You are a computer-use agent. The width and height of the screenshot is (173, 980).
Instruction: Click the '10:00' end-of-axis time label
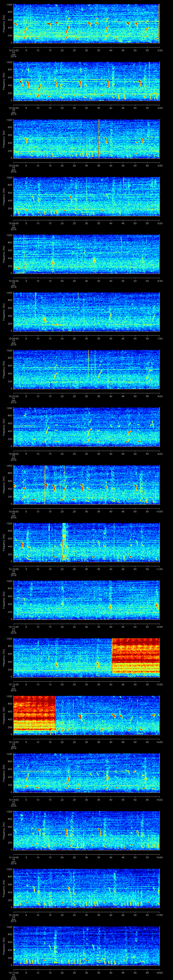(x=159, y=511)
